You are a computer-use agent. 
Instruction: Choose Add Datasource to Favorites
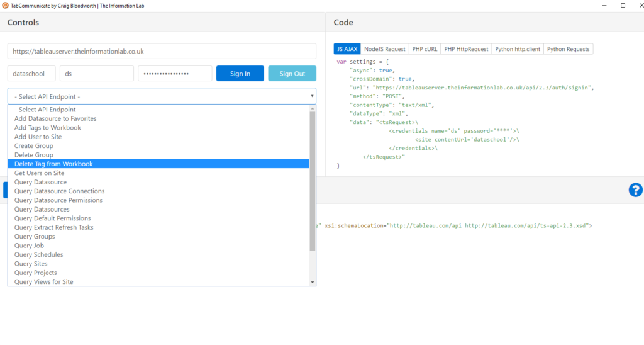(158, 118)
